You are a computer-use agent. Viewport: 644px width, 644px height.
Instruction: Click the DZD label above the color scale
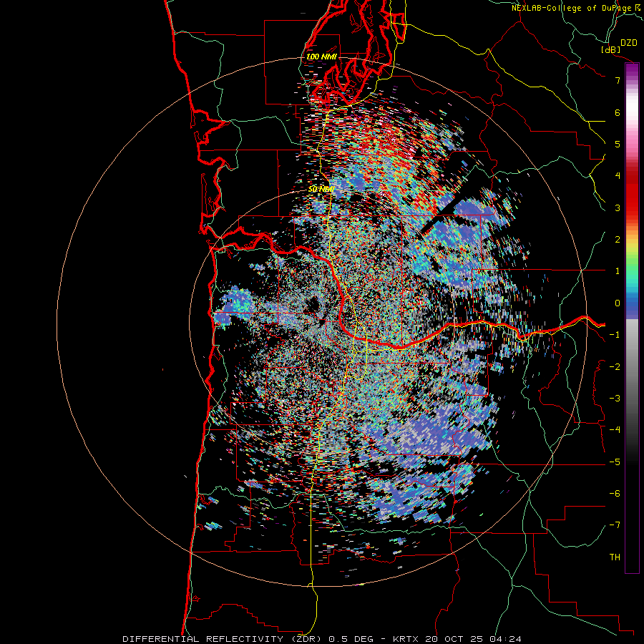[629, 43]
